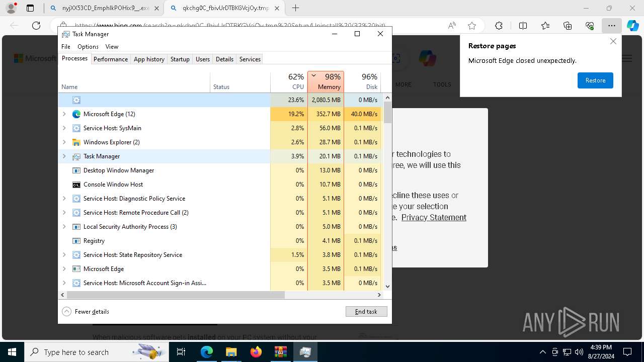Expand Local Security Authority Process (3)
This screenshot has height=362, width=644.
(64, 227)
